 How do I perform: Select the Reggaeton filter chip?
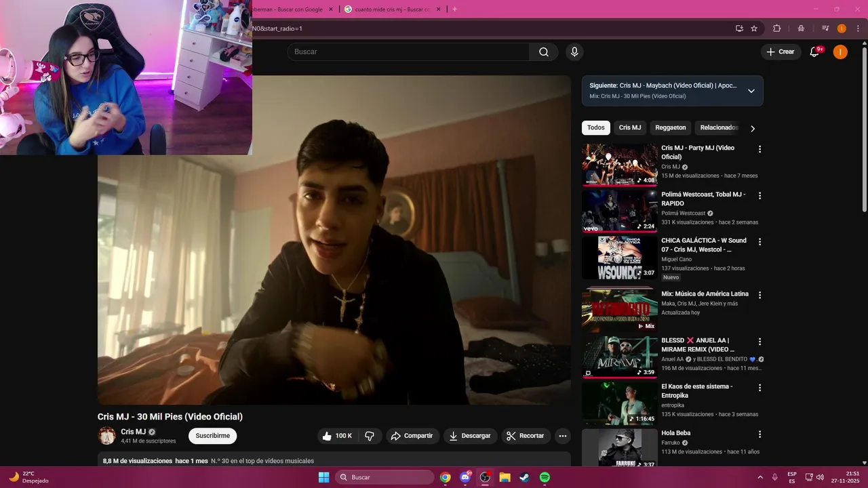coord(671,127)
